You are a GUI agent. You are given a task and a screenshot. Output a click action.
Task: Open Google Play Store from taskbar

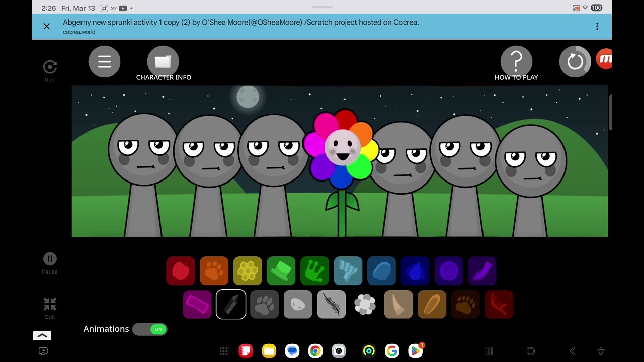416,351
